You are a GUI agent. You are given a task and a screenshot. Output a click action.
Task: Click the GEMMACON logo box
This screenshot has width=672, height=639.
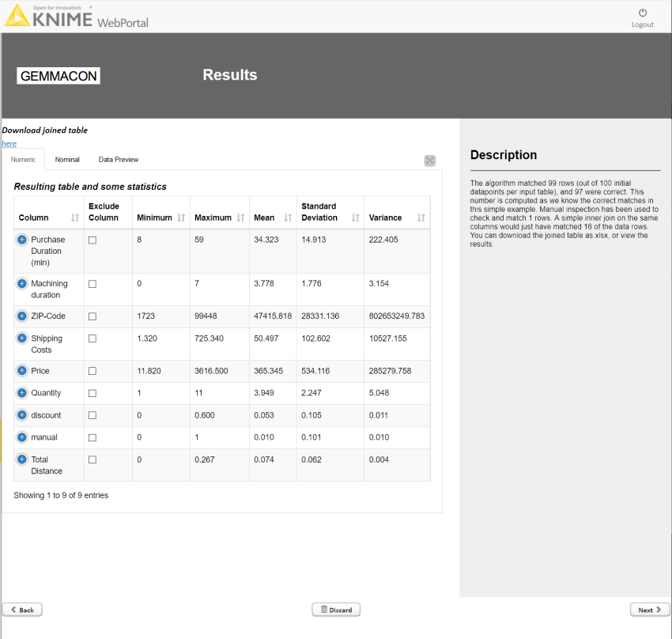coord(59,76)
